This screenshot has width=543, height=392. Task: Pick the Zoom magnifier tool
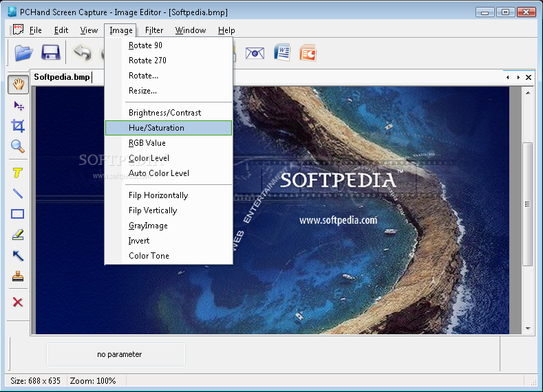click(x=18, y=146)
